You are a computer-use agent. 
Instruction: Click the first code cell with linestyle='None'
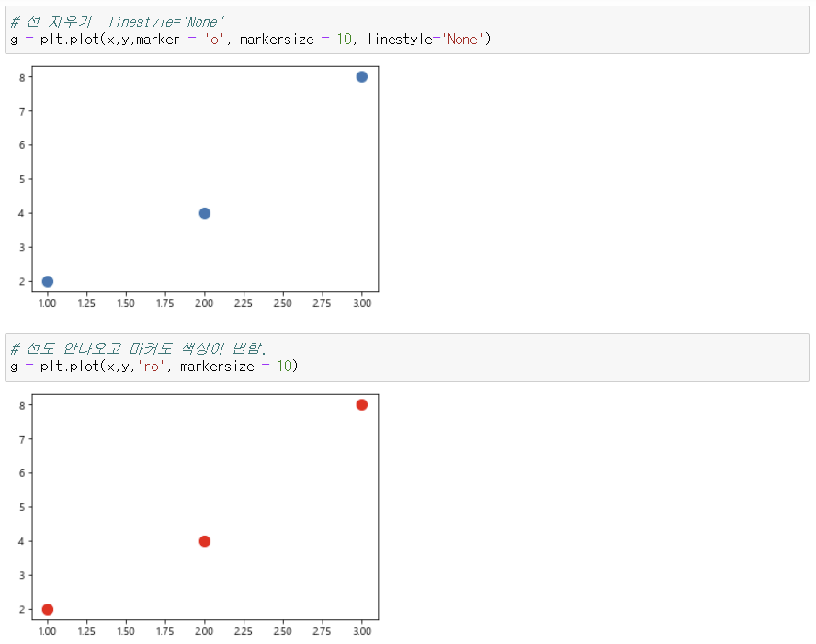point(407,30)
